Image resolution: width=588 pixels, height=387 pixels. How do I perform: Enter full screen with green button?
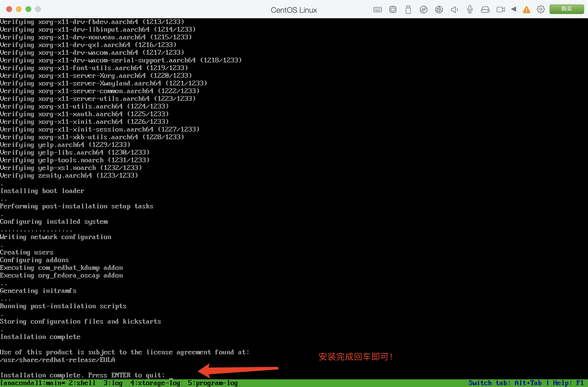pos(28,9)
